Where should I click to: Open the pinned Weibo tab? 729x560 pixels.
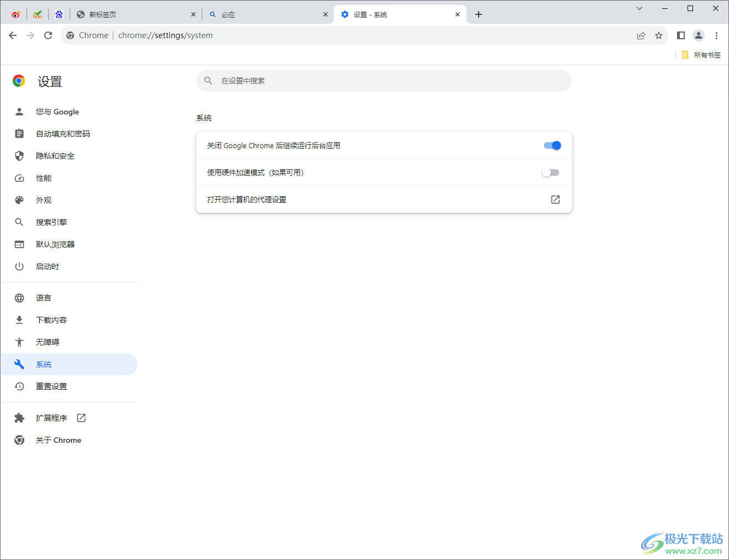pos(15,14)
